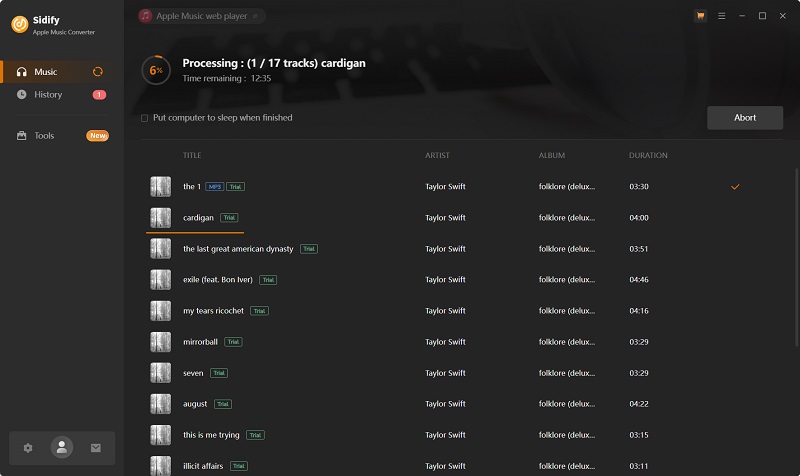Minimize the Sidify window

coord(742,16)
